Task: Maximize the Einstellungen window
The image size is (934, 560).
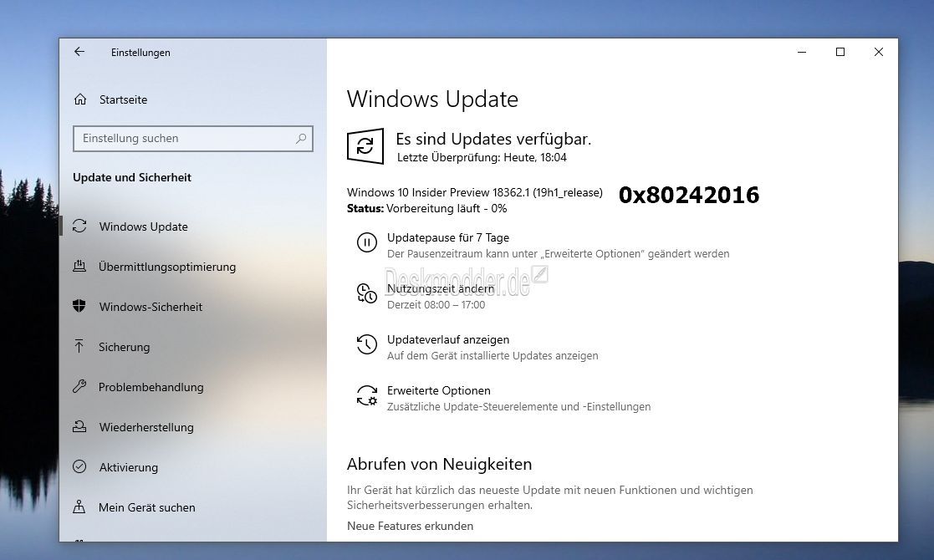Action: coord(840,52)
